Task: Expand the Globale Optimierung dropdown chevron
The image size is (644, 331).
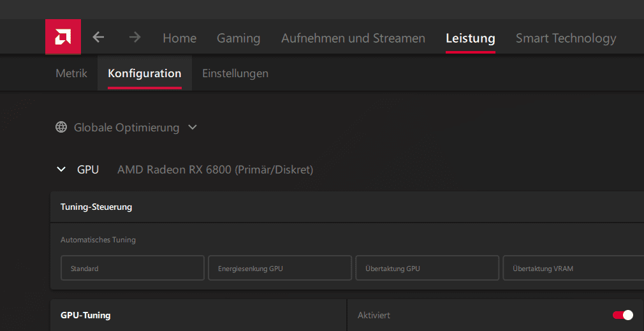Action: (x=192, y=128)
